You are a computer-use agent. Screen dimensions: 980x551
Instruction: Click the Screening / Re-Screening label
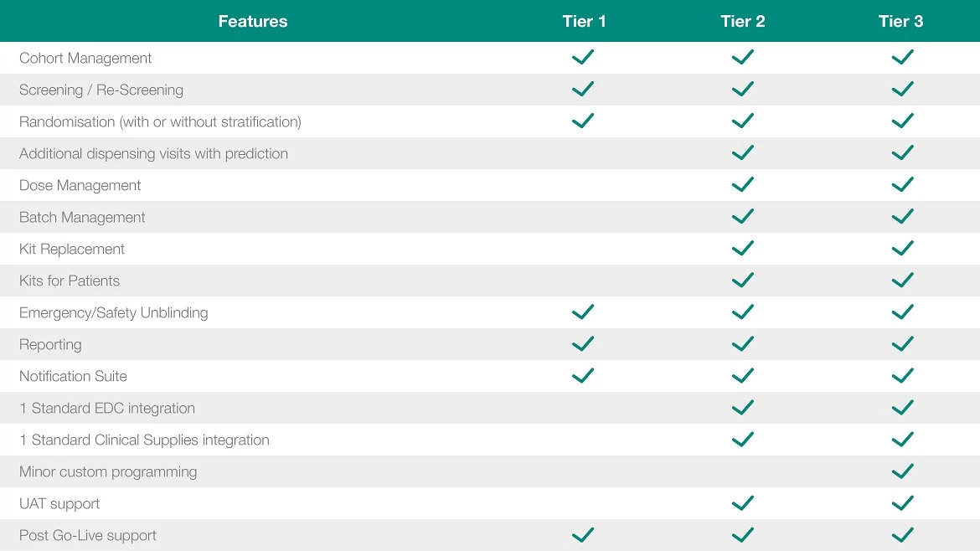101,90
